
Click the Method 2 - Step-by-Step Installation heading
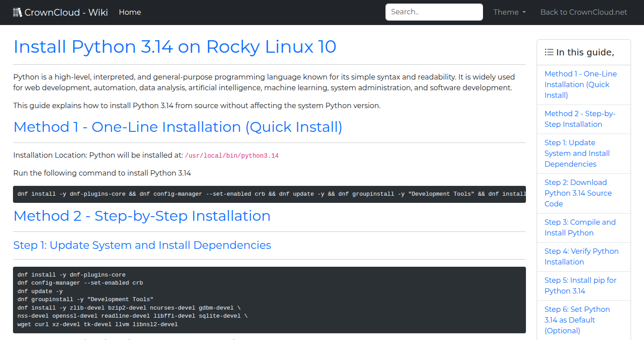(x=142, y=216)
